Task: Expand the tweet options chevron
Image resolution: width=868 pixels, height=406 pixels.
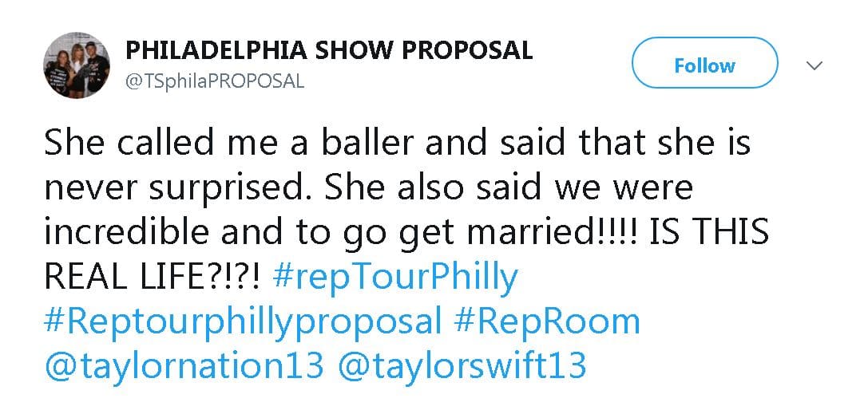Action: (814, 65)
